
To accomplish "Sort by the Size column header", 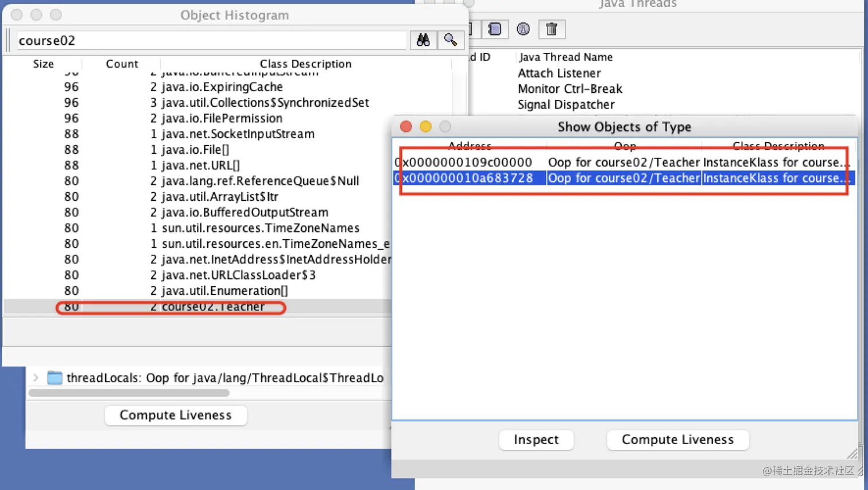I will [43, 64].
